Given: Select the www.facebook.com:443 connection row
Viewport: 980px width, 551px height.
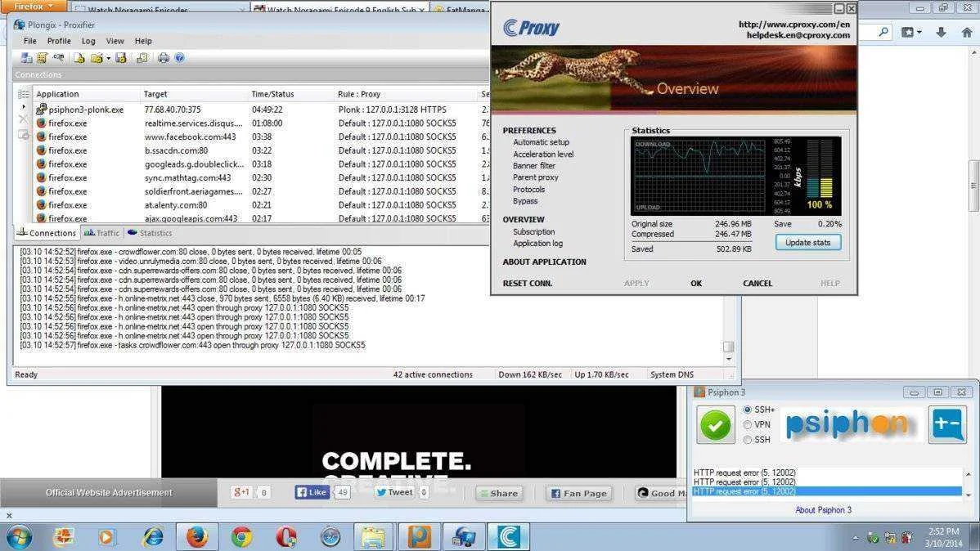Looking at the screenshot, I should (261, 137).
